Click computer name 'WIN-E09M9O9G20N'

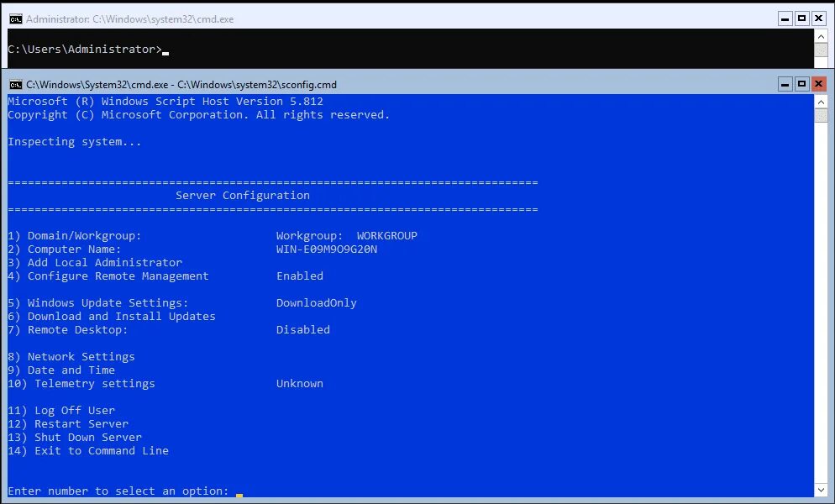pos(327,249)
